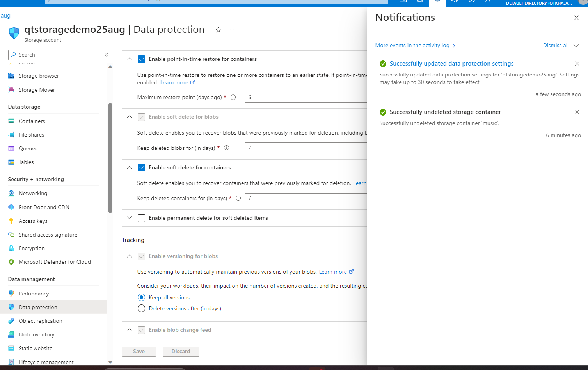Image resolution: width=588 pixels, height=370 pixels.
Task: Uncheck Enable point-in-time restore for containers
Action: [141, 59]
